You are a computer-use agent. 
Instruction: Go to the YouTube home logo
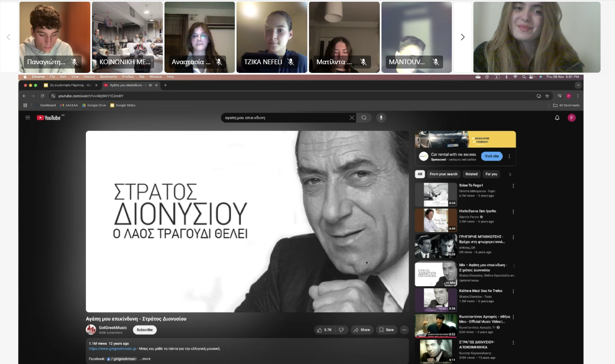point(49,118)
